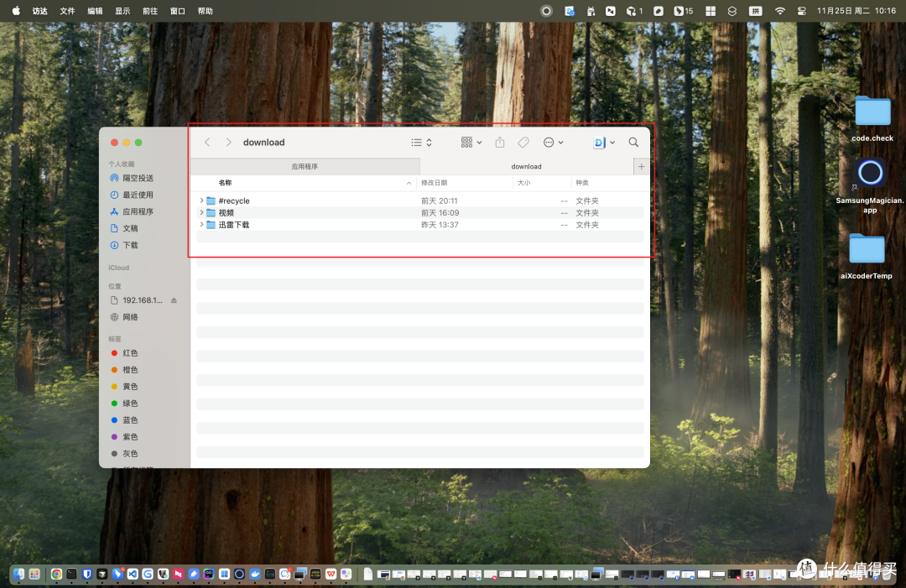Open the 文件 menu

[x=68, y=10]
